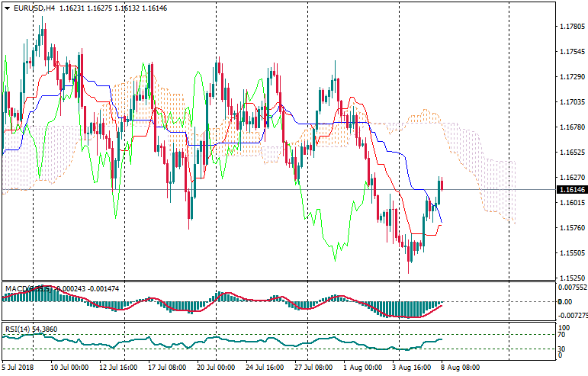This screenshot has height=376, width=588.
Task: Click the 1.17805 price axis label
Action: [571, 27]
